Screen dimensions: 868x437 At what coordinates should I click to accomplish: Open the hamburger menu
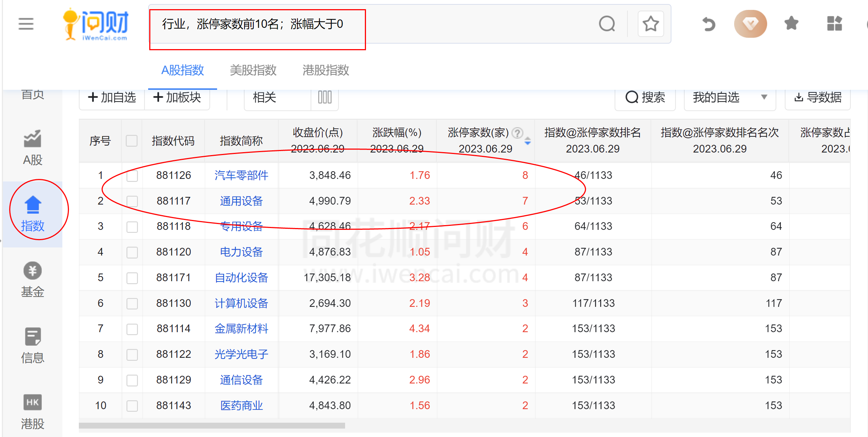pyautogui.click(x=26, y=23)
